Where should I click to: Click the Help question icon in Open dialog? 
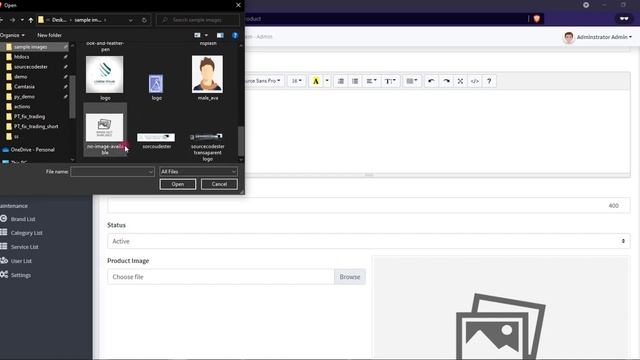(235, 36)
